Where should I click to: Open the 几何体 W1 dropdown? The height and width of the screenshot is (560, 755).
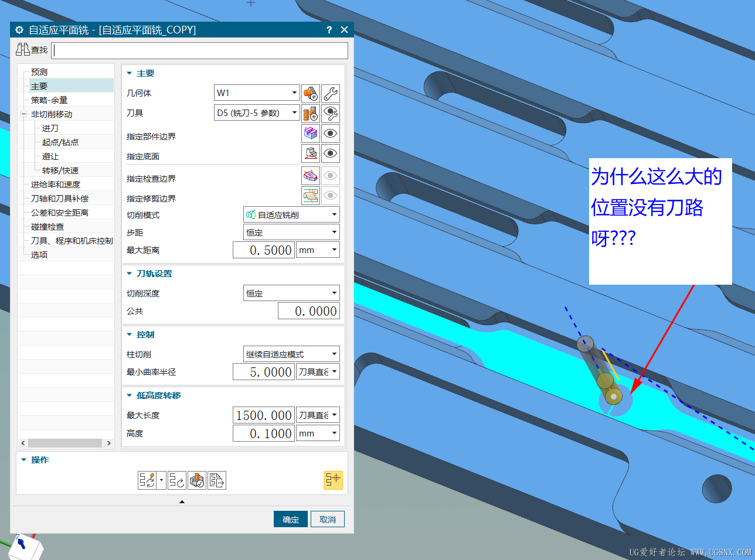(x=257, y=93)
